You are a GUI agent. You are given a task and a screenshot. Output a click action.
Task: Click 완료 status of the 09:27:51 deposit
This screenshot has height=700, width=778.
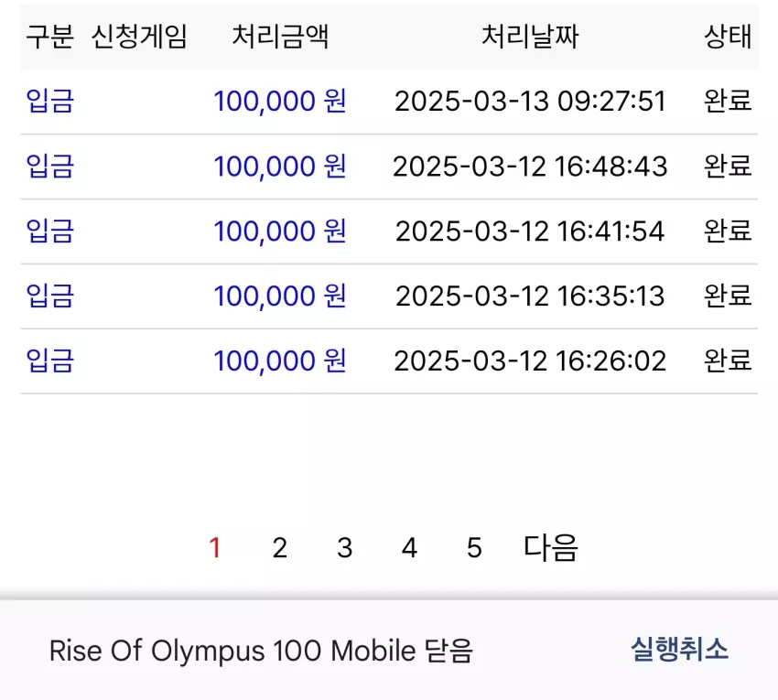[x=728, y=102]
